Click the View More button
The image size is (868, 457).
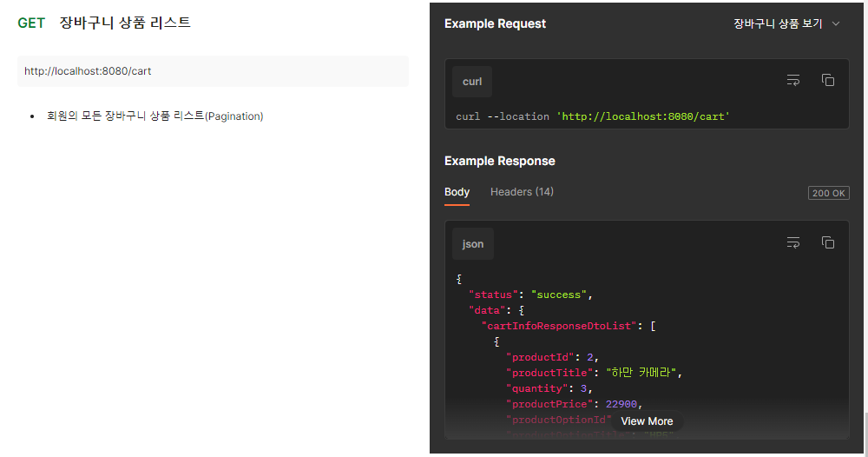tap(647, 421)
